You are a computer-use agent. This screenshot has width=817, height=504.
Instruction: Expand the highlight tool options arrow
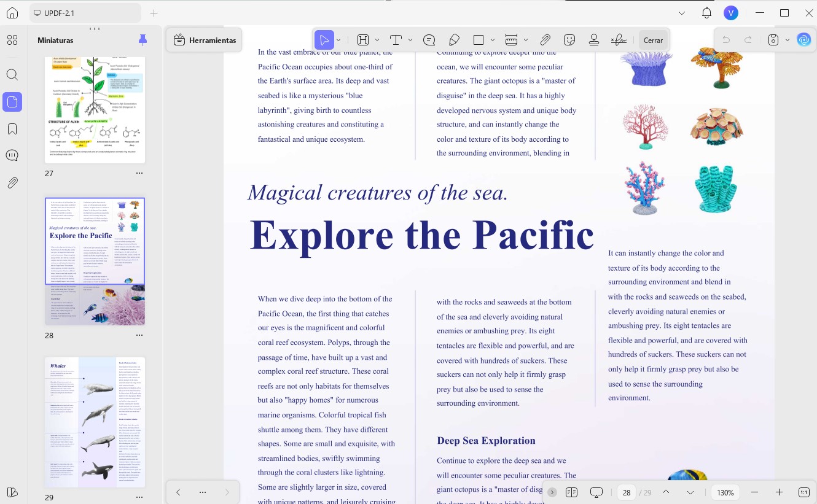tap(377, 40)
